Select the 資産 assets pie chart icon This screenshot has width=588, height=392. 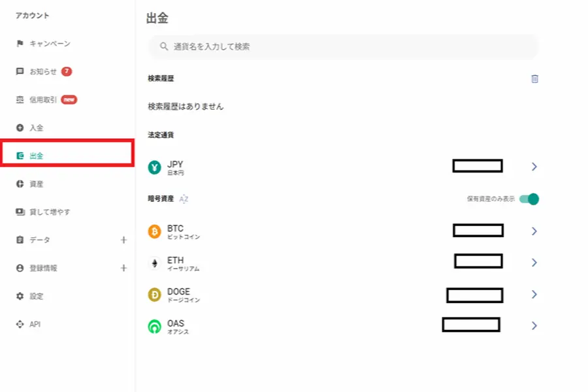tap(18, 184)
